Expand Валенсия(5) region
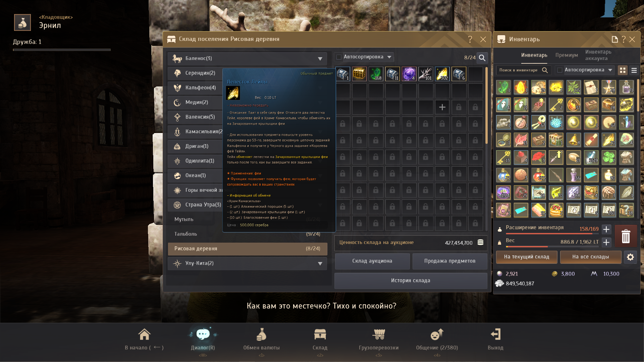The width and height of the screenshot is (644, 362). (x=195, y=117)
